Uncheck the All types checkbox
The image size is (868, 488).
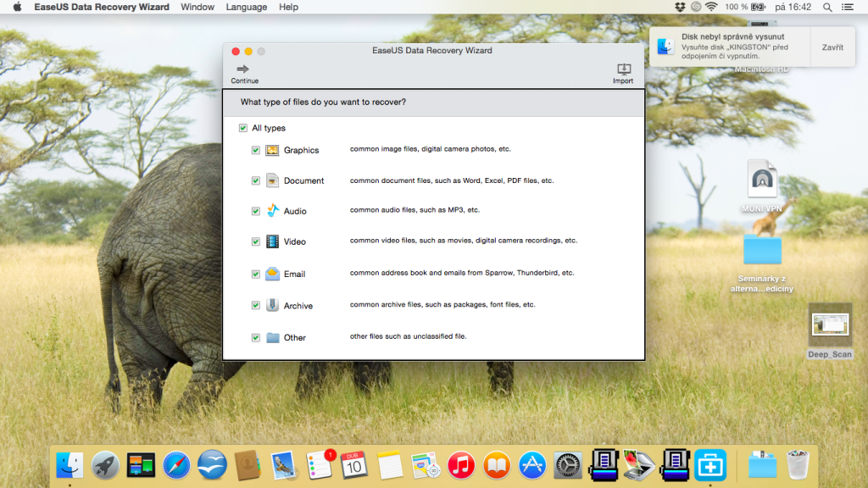pos(244,128)
